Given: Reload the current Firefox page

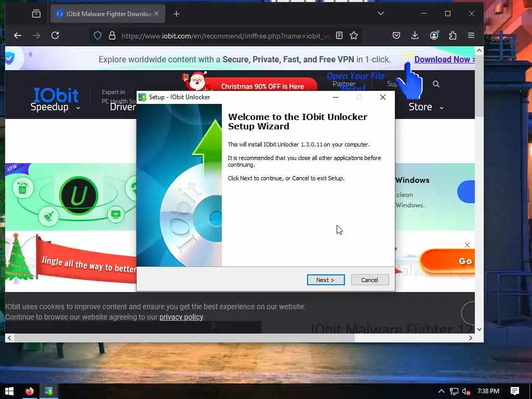Looking at the screenshot, I should (55, 35).
